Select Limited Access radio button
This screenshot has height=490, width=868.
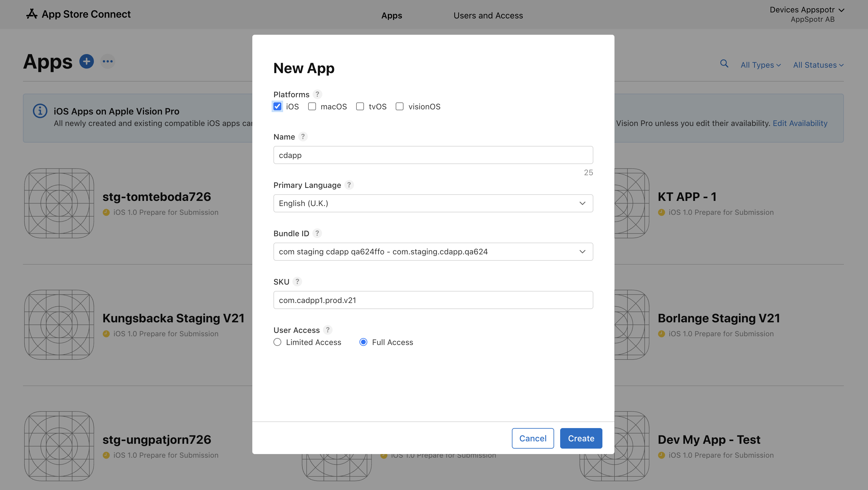coord(277,342)
